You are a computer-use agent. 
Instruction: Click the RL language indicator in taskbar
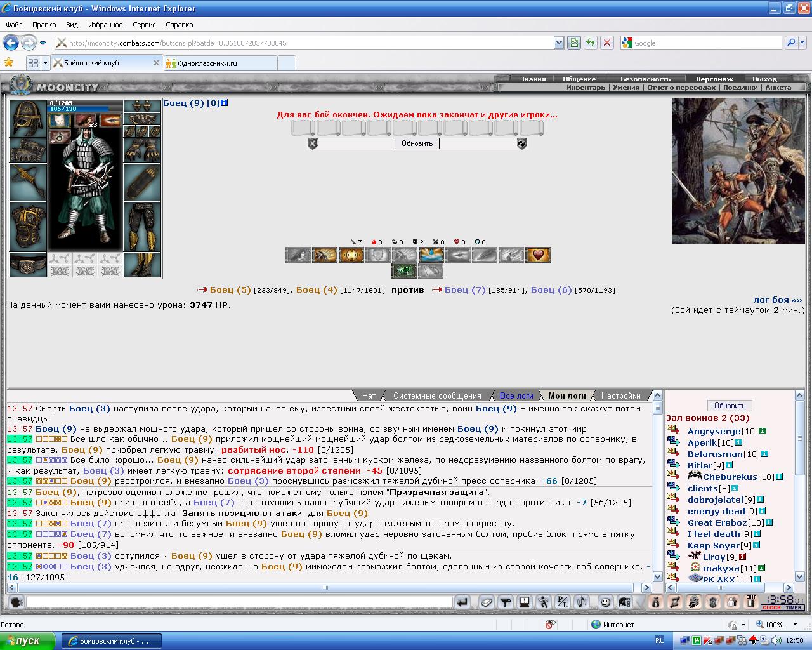click(x=659, y=640)
